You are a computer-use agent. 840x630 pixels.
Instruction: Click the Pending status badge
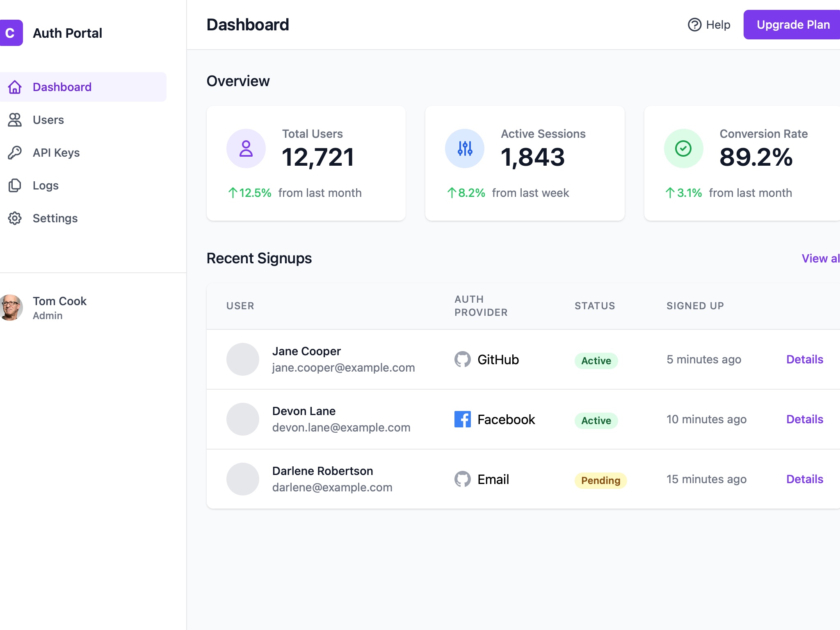tap(600, 480)
